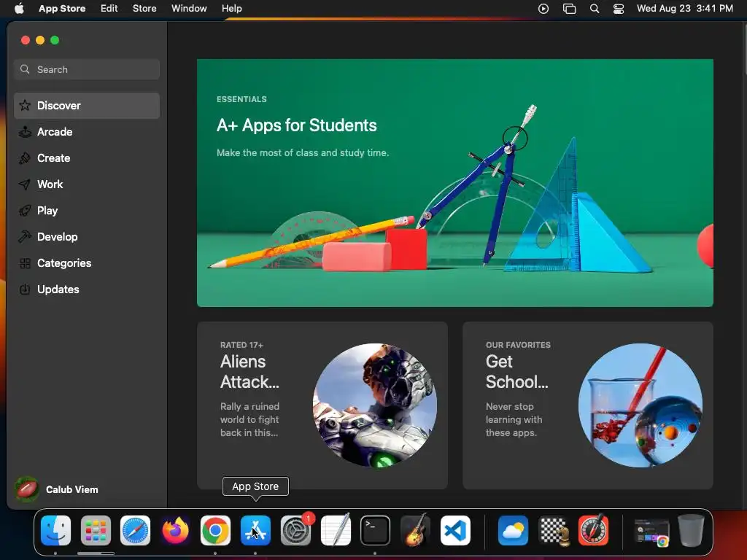Open the Weather app from the Dock
The width and height of the screenshot is (747, 560).
[513, 530]
